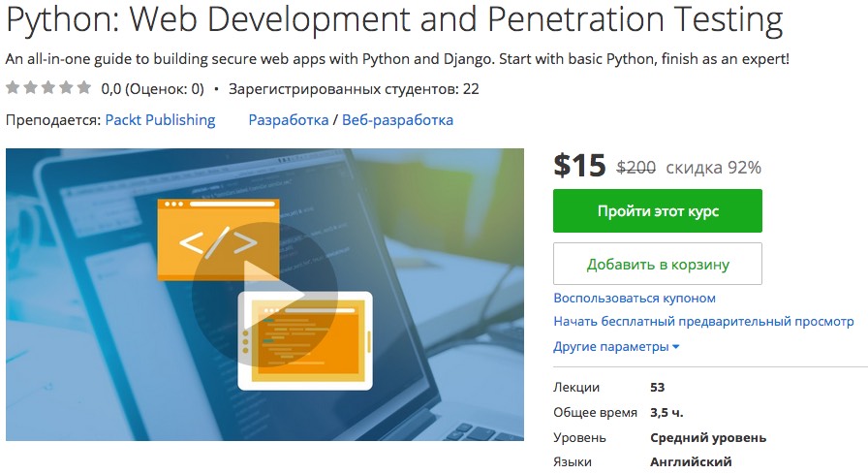The width and height of the screenshot is (868, 474).
Task: Open the Веб-разработка subcategory
Action: coord(397,120)
